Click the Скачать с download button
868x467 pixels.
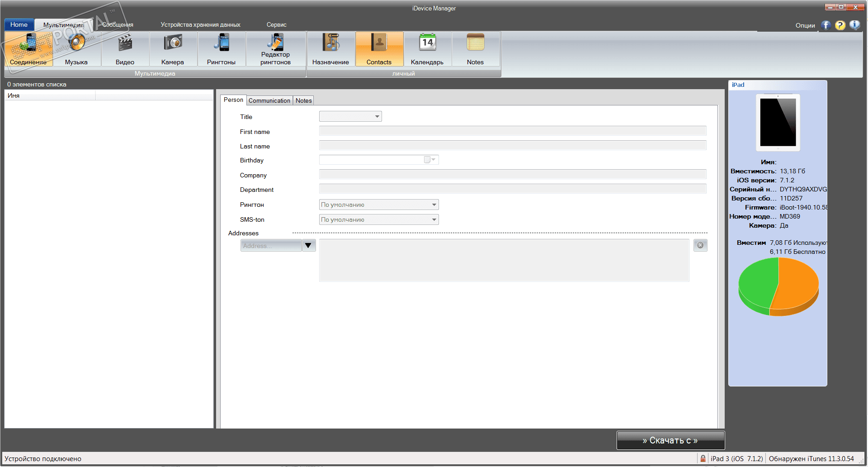(670, 440)
